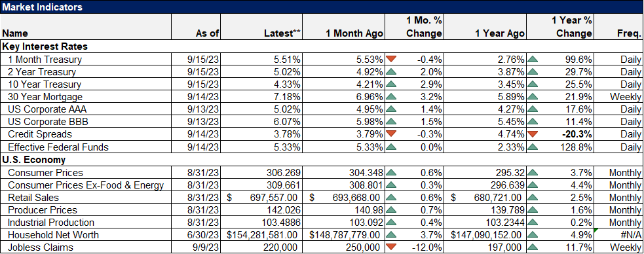
Task: Select the Market Indicators title bar
Action: click(x=322, y=7)
